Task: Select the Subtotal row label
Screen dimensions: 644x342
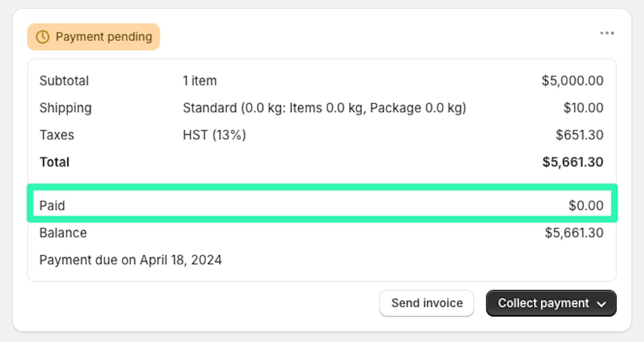Action: coord(64,81)
